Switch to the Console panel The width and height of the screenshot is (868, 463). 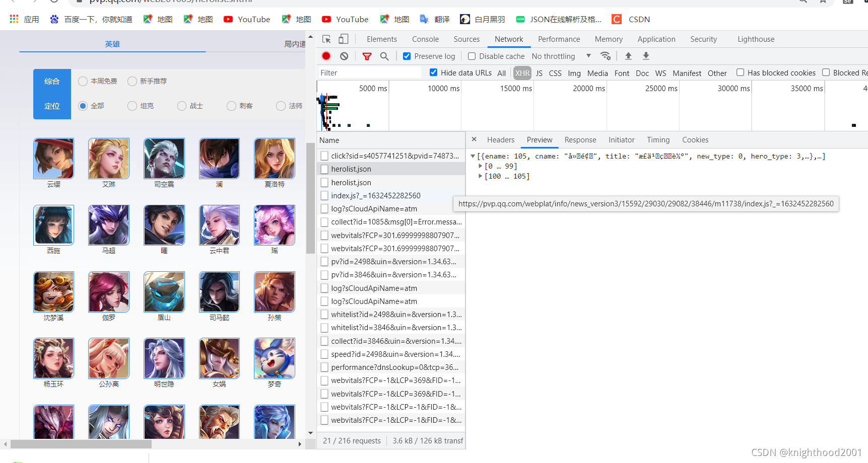425,39
